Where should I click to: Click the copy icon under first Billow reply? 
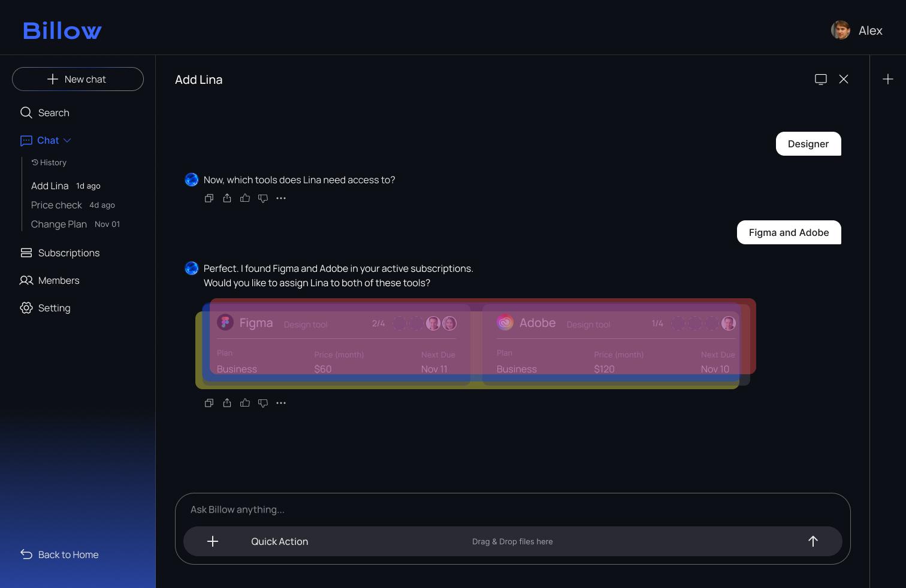[209, 198]
